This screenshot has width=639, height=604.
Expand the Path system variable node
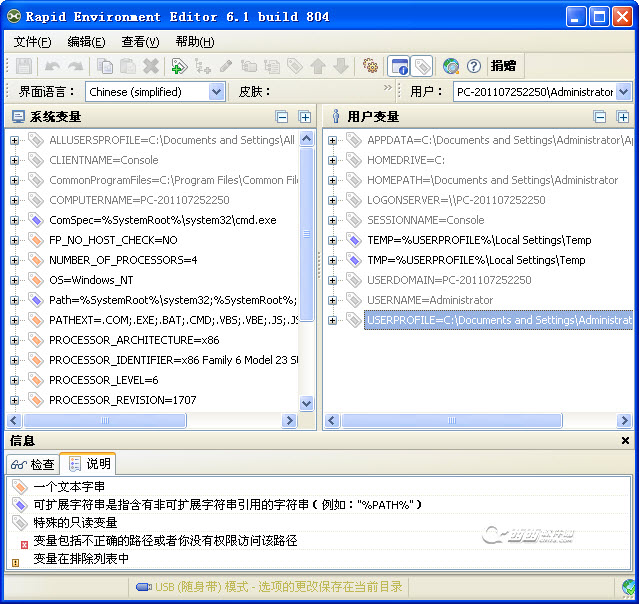15,300
